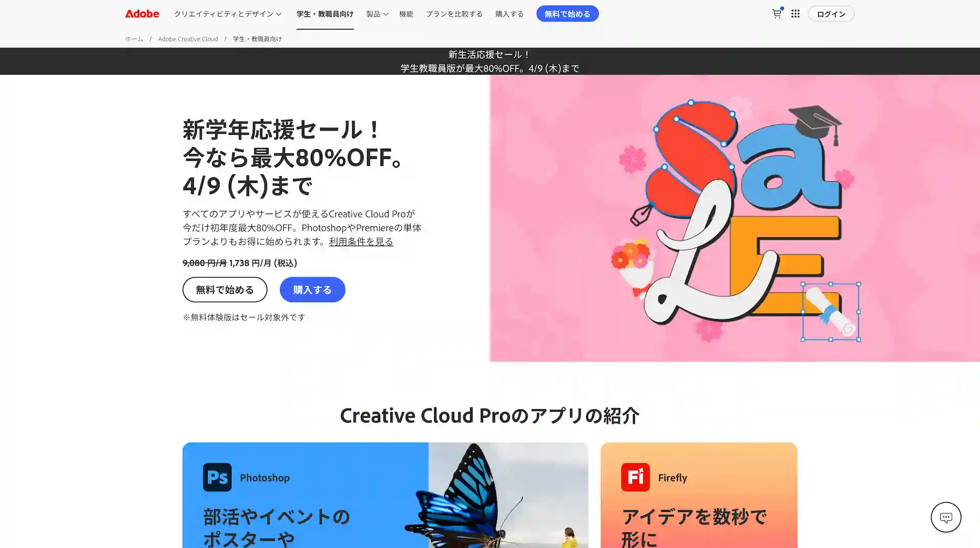Select the 学生・教職員向け nav tab
This screenshot has width=980, height=548.
[325, 14]
